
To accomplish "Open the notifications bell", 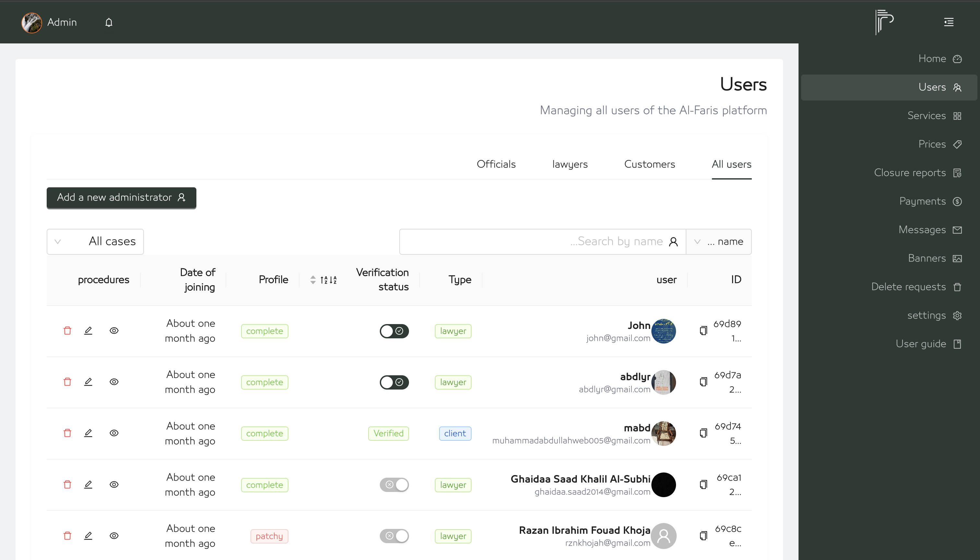I will click(109, 22).
